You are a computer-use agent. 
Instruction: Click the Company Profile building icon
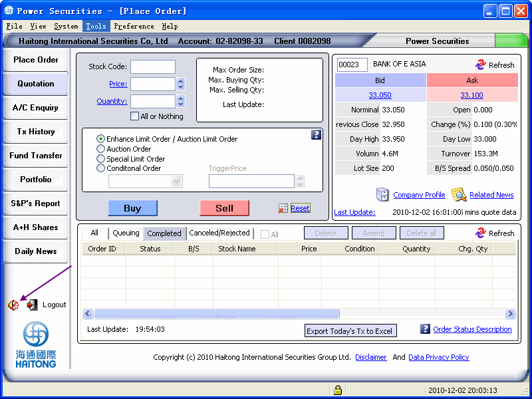383,195
